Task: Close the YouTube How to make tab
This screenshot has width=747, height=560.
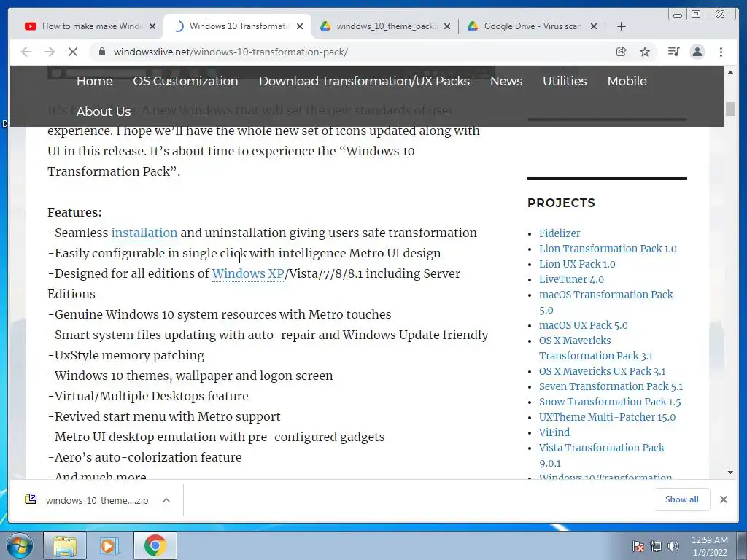Action: (x=152, y=26)
